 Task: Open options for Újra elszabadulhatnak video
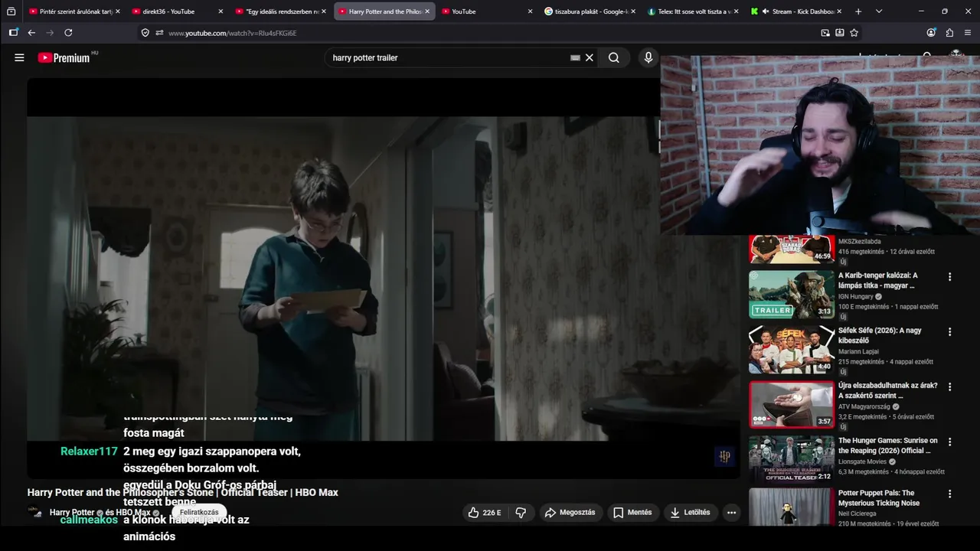pos(949,387)
